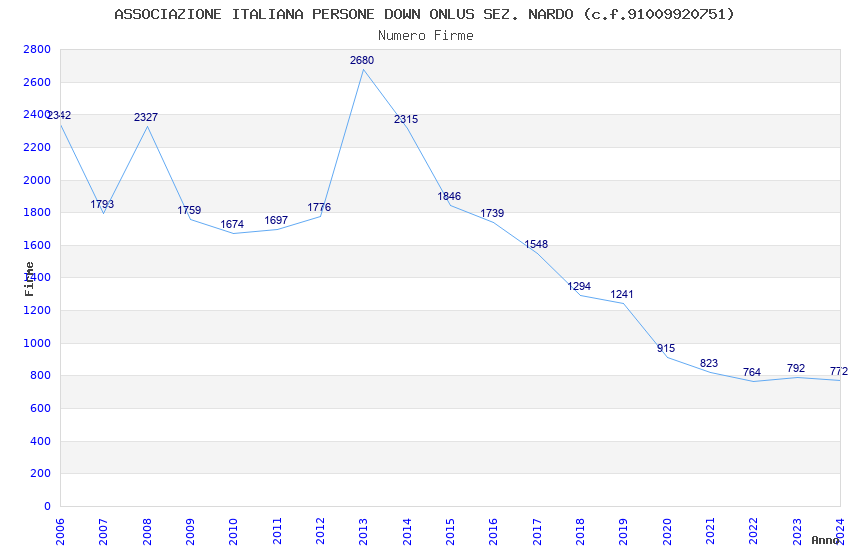
Task: Click the x-axis year 2008
Action: click(147, 531)
